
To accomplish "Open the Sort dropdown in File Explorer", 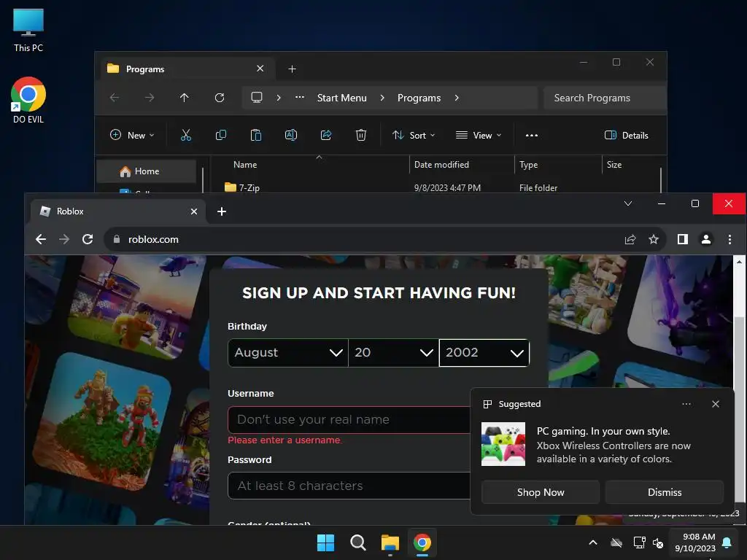I will (414, 135).
